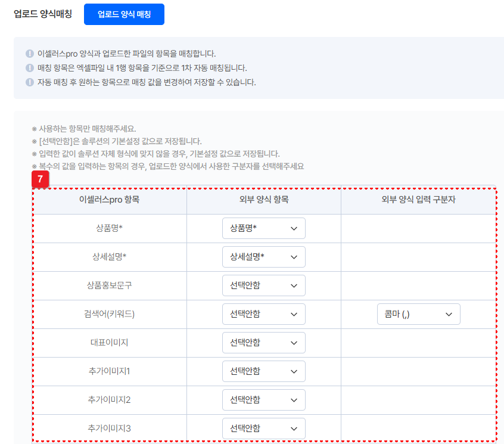Screen dimensions: 504x444
Task: Click the 외부 양식 항목 column header
Action: (x=264, y=200)
